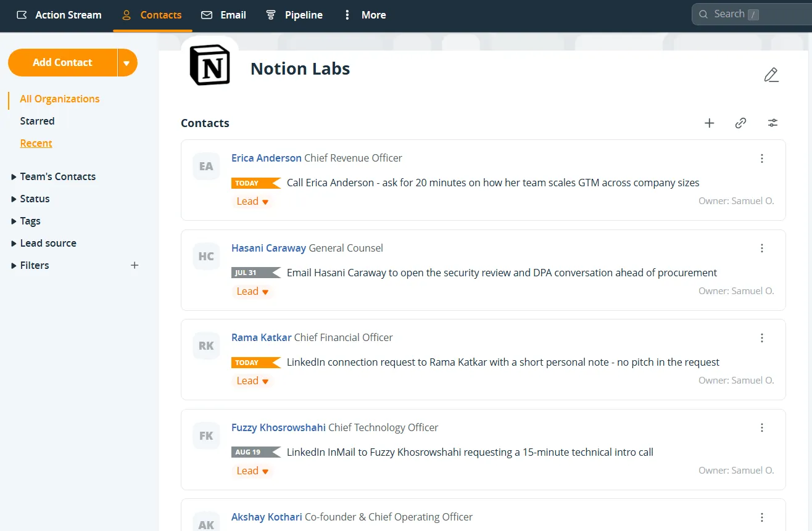Click Owner: Samuel O. on Erica Anderson's card
The height and width of the screenshot is (531, 812).
pos(736,201)
